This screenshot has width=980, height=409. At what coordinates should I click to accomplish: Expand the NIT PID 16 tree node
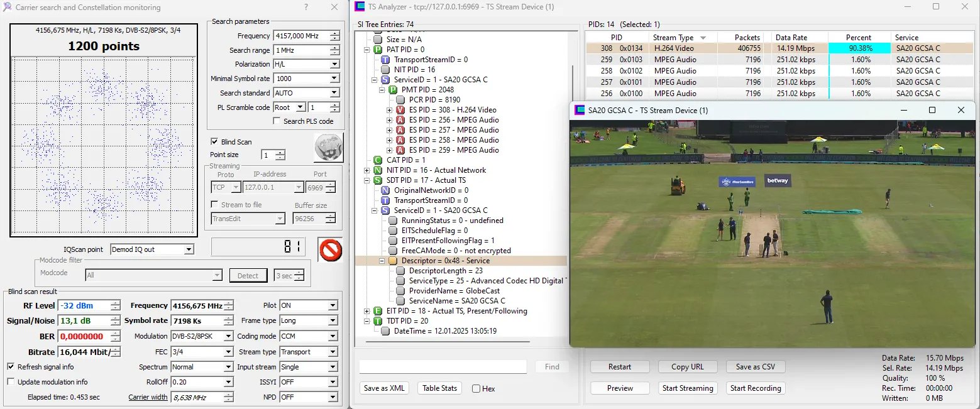(367, 170)
